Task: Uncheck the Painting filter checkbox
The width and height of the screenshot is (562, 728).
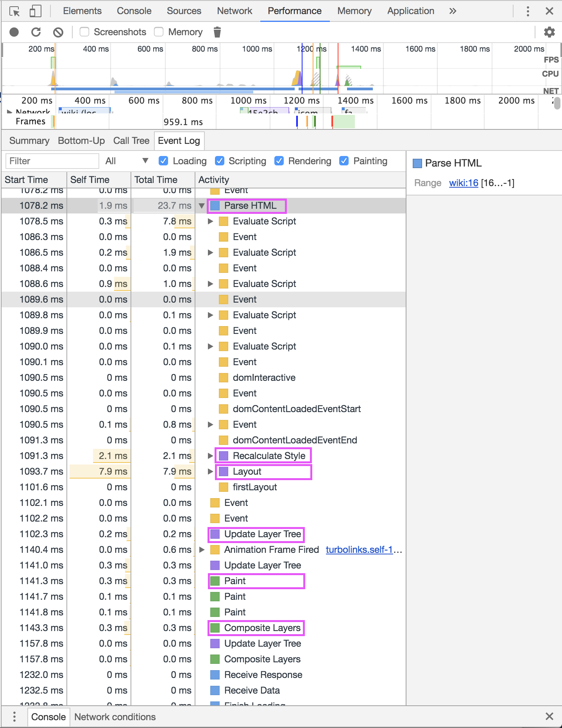Action: coord(344,161)
